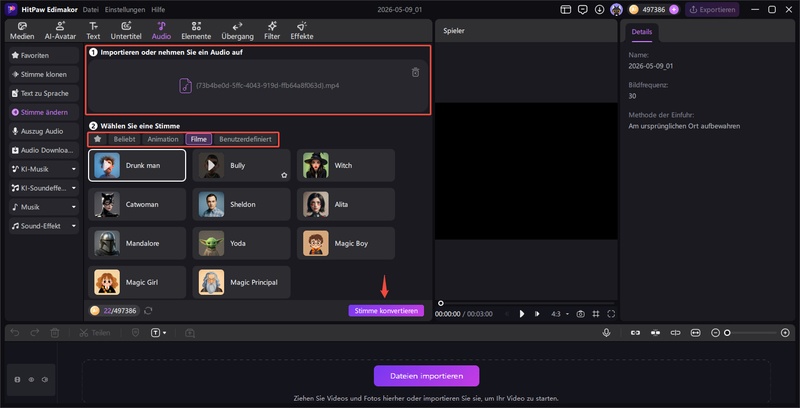Open Auszug Audio in sidebar
Image resolution: width=800 pixels, height=408 pixels.
pyautogui.click(x=44, y=131)
